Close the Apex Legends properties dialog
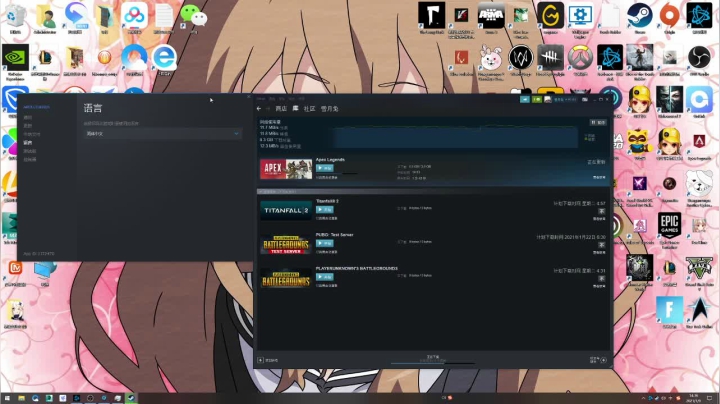720x404 pixels. coord(249,97)
